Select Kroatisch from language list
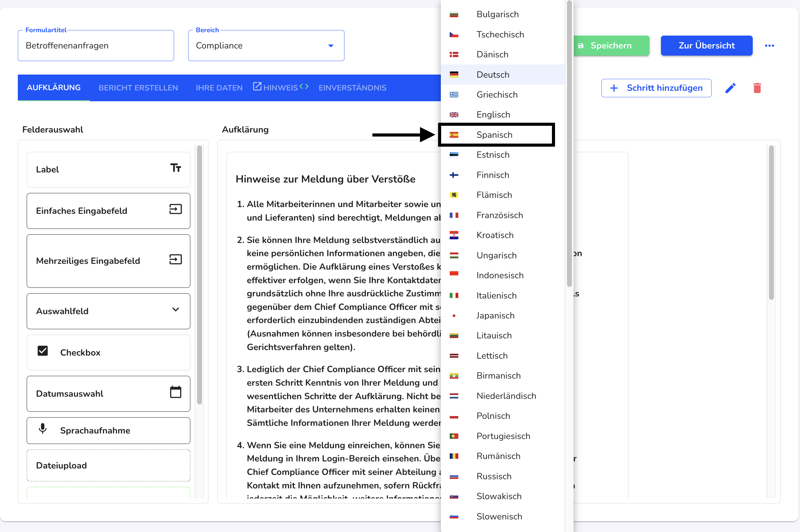This screenshot has height=532, width=800. [502, 235]
